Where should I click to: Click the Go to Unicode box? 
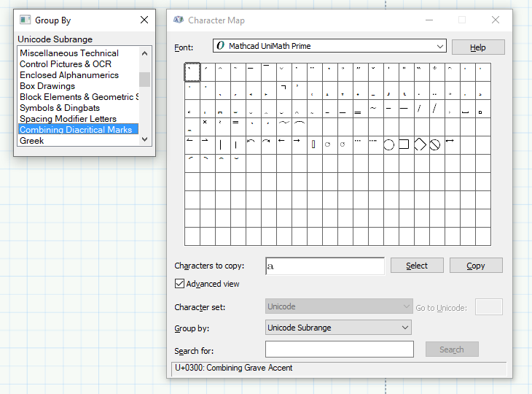coord(488,307)
